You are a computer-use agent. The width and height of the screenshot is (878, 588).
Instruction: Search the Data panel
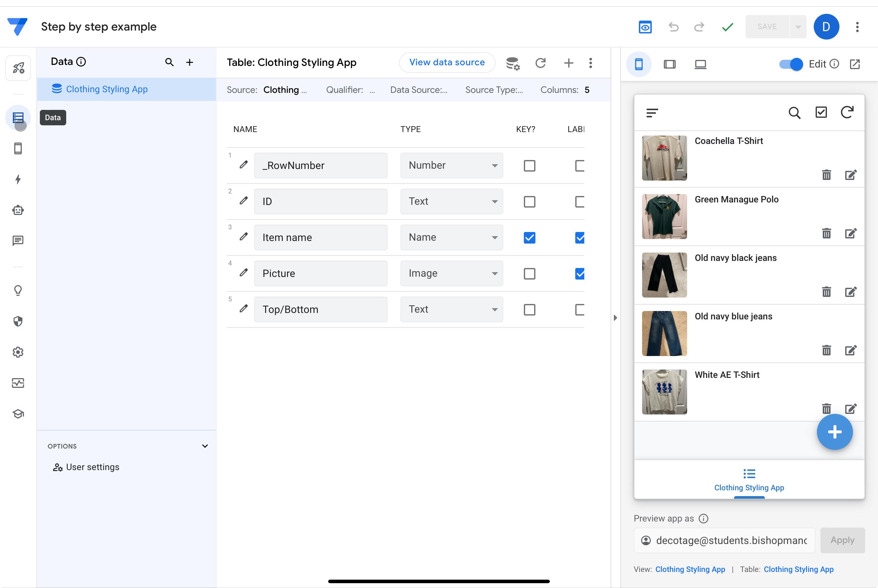pyautogui.click(x=169, y=62)
